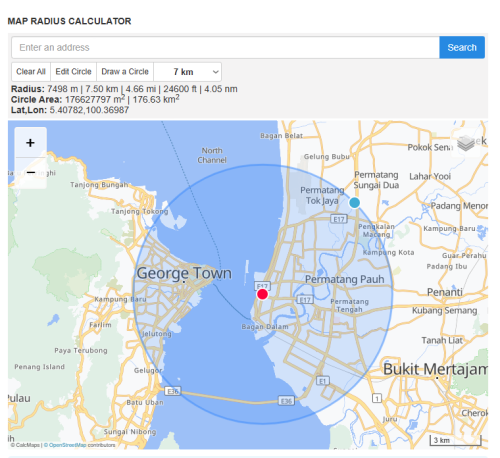Expand the radius selector chevron arrow
Viewport: 500px width, 458px height.
pos(216,72)
